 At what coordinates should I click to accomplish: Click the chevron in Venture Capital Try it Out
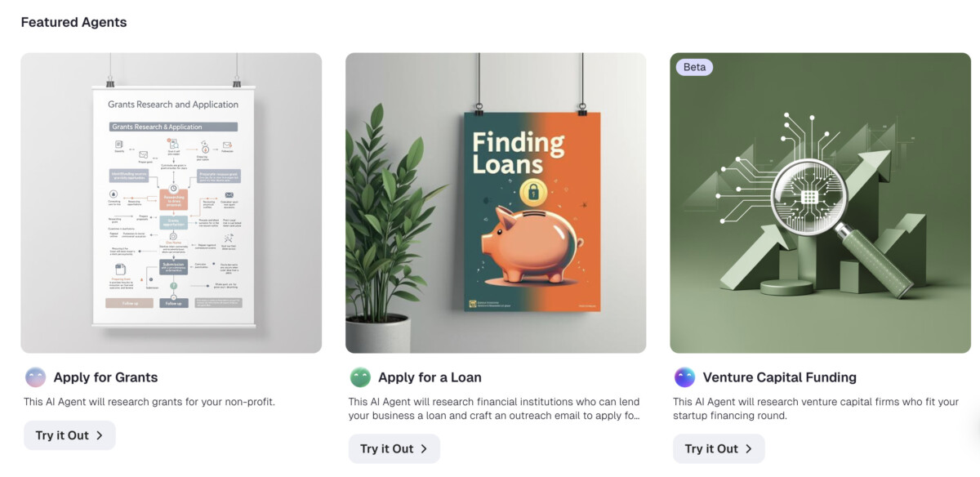coord(749,448)
